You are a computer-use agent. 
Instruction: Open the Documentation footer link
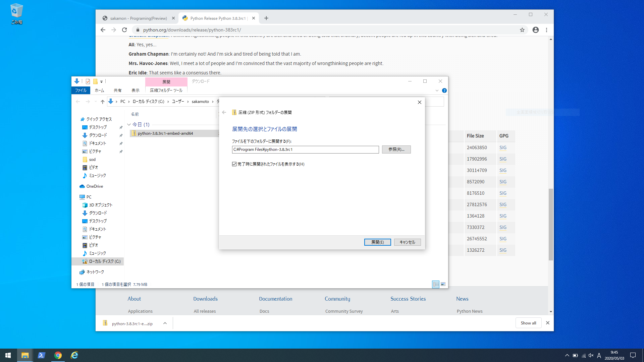275,299
